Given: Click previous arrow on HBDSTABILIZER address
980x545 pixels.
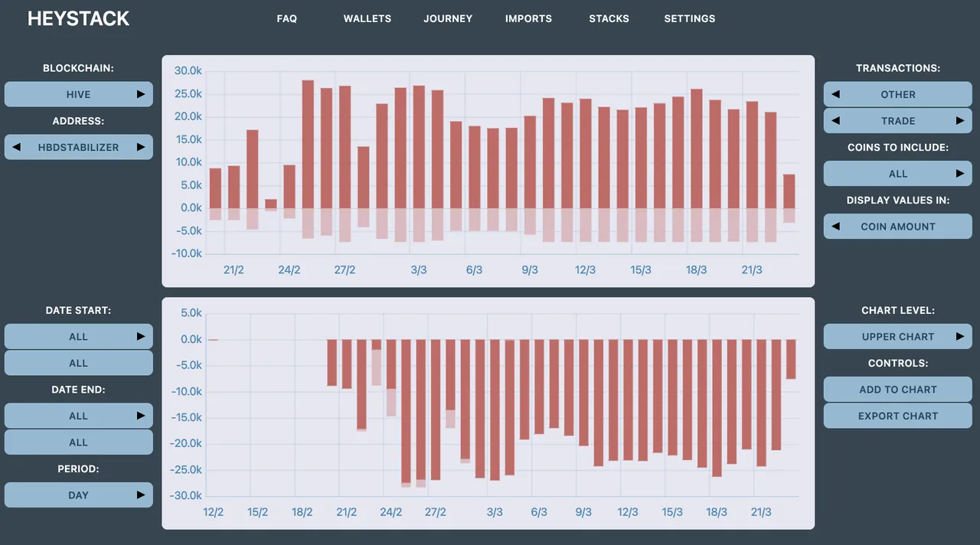Looking at the screenshot, I should (17, 147).
